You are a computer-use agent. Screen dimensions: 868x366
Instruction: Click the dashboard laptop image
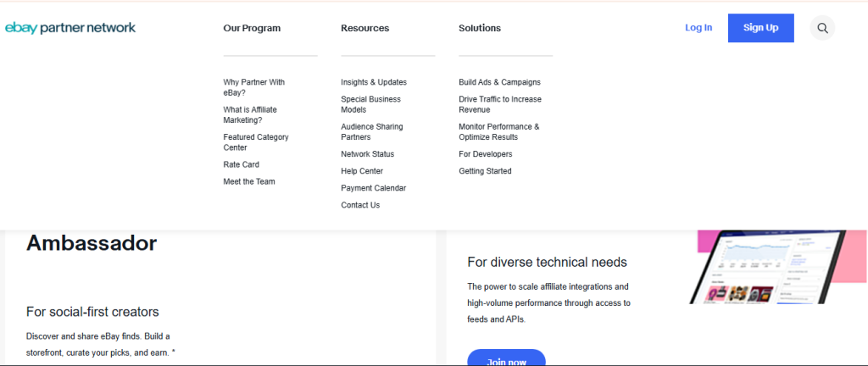click(x=768, y=267)
